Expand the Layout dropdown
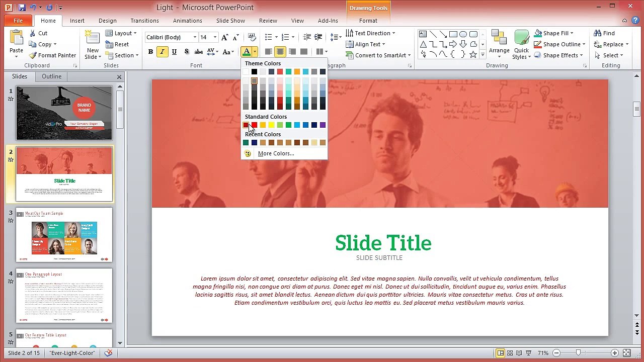Screen dimensions: 644x362 click(x=121, y=33)
